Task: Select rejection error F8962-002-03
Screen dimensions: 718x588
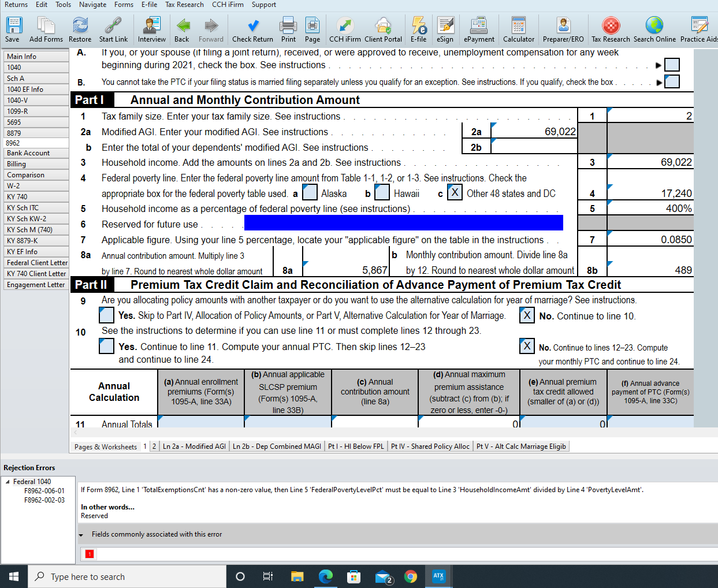Action: point(44,500)
